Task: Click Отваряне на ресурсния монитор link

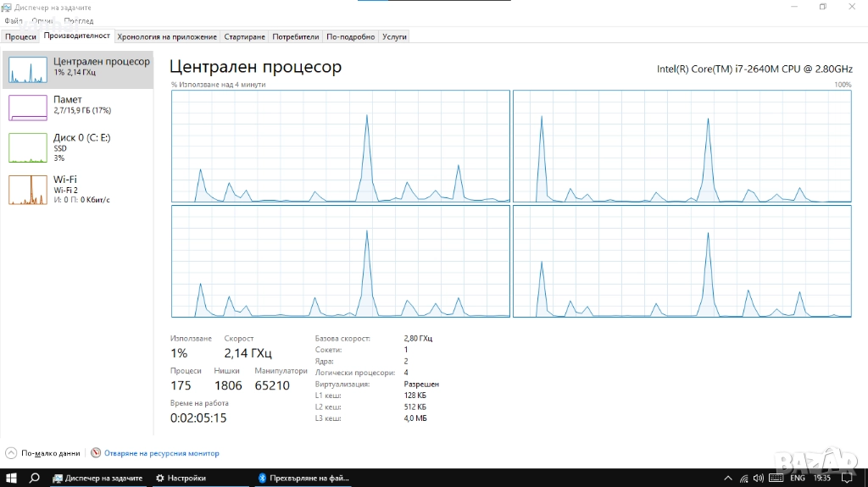Action: (x=160, y=453)
